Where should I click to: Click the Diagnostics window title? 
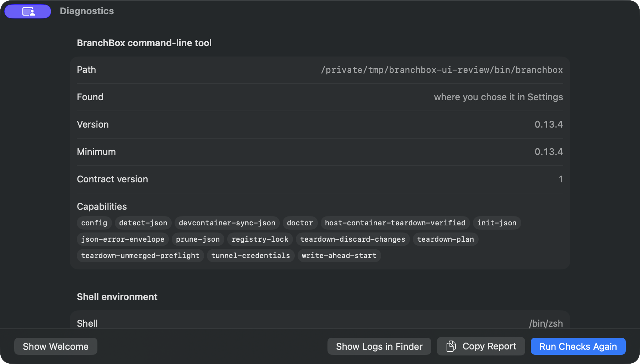pos(87,11)
